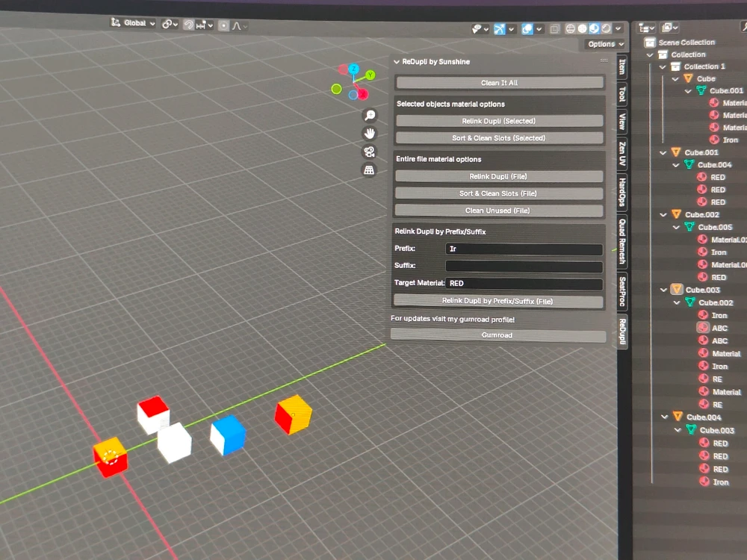Collapse the ReDupli by Sunshine panel
This screenshot has width=747, height=560.
[x=397, y=62]
